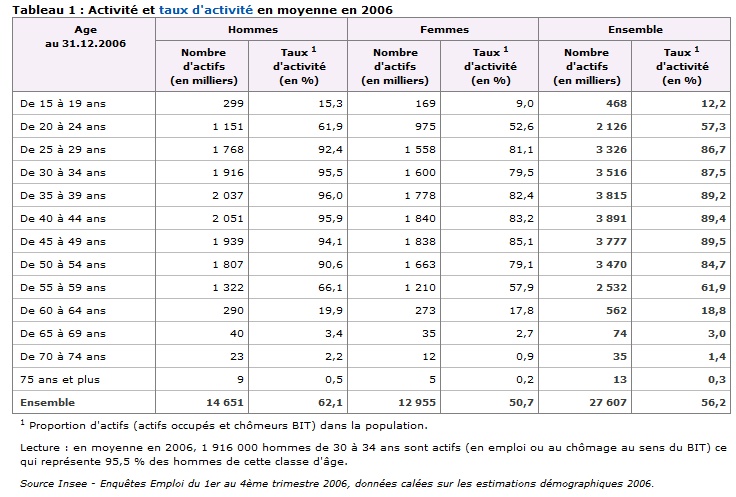Click the 'Femmes' column group header

pos(444,30)
